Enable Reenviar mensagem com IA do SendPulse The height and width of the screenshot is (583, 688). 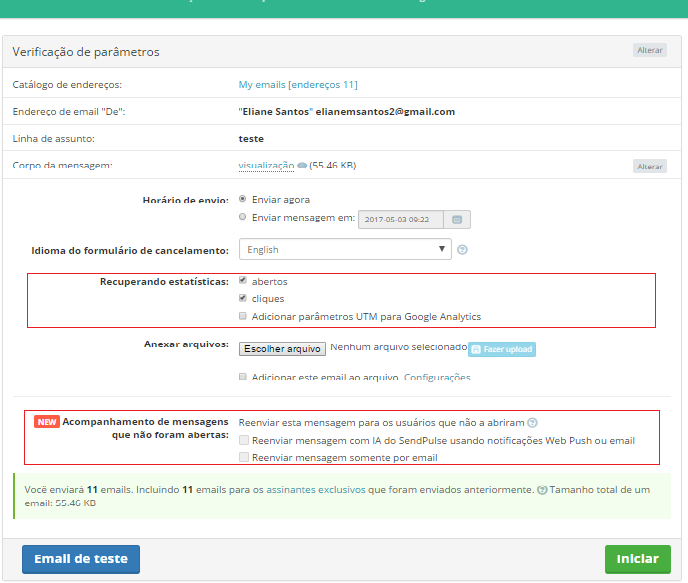[x=244, y=440]
